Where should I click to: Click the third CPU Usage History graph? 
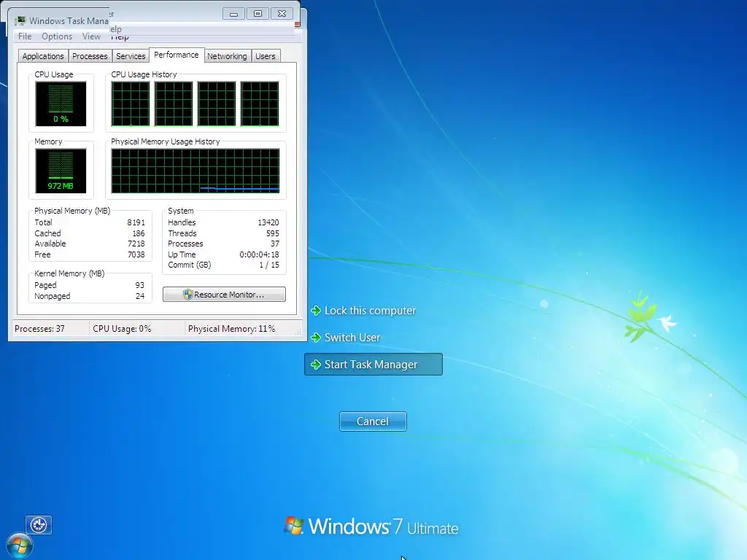[x=217, y=104]
